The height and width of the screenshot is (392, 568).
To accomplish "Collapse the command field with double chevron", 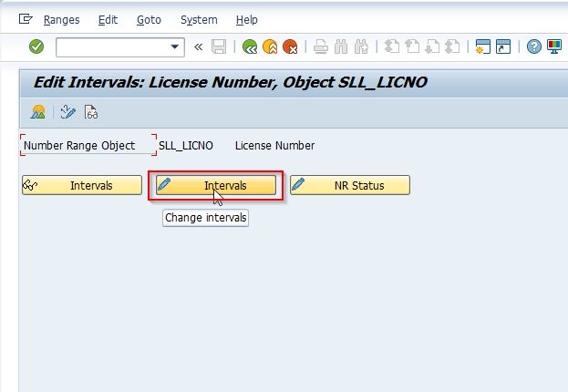I will (198, 46).
